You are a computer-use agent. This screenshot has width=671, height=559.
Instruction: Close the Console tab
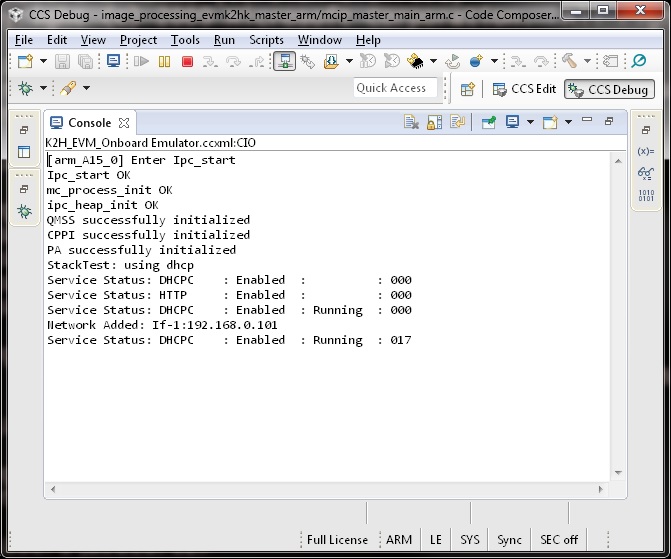(x=125, y=123)
